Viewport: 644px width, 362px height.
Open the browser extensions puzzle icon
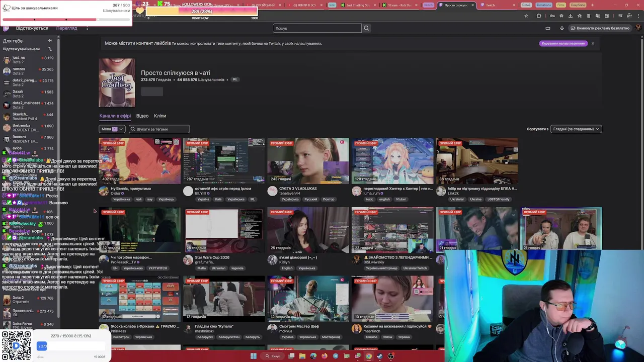click(x=539, y=16)
